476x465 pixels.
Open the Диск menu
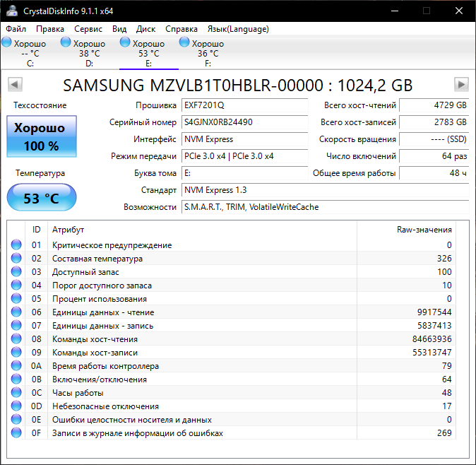click(x=145, y=29)
